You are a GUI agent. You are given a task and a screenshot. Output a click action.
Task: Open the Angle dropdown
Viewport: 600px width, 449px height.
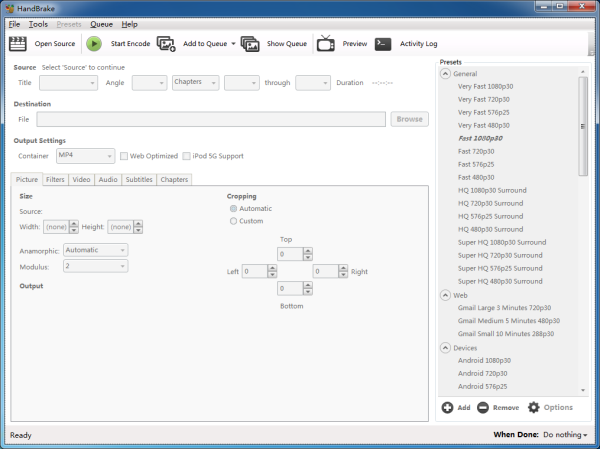[150, 83]
